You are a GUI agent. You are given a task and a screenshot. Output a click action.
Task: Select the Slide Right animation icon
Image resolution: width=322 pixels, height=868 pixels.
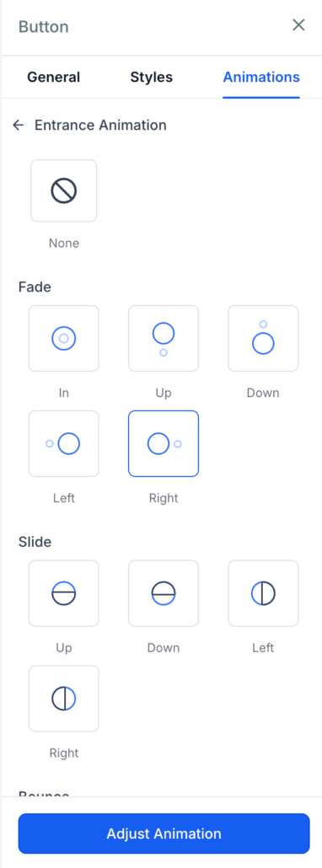(x=63, y=699)
